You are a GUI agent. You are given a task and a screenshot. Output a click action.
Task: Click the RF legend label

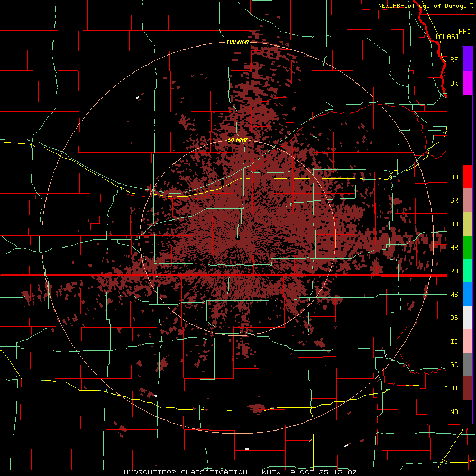point(454,59)
